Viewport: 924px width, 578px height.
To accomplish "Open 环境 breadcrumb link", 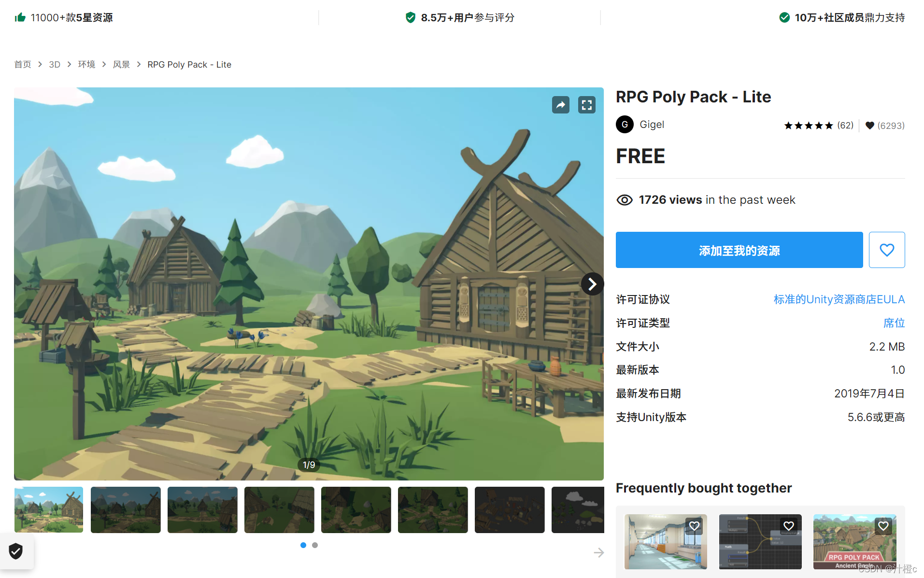I will pos(86,65).
